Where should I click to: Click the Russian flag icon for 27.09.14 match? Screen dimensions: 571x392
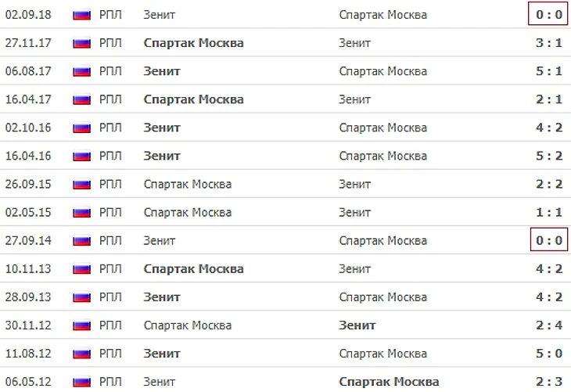(x=81, y=241)
